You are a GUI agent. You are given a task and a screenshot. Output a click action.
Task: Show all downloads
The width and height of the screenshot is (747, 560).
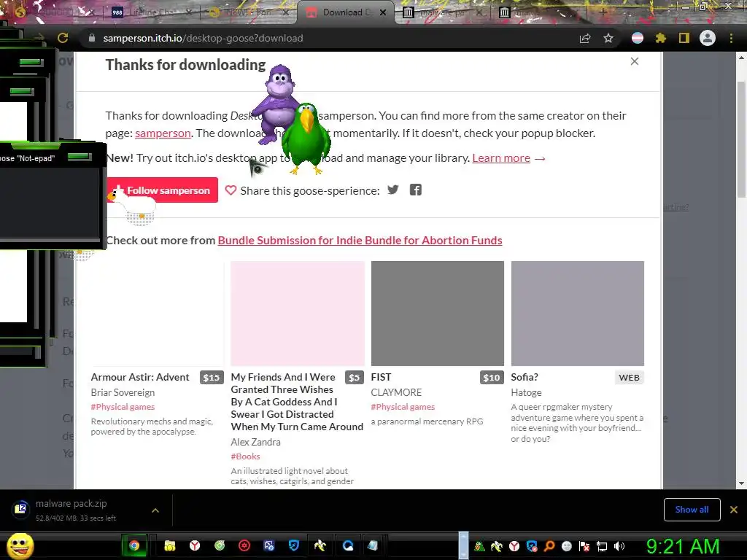pyautogui.click(x=692, y=510)
